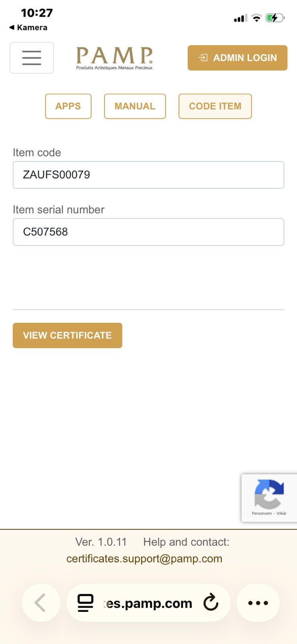Tap the page settings icon in address bar
Image resolution: width=297 pixels, height=644 pixels.
pyautogui.click(x=85, y=603)
